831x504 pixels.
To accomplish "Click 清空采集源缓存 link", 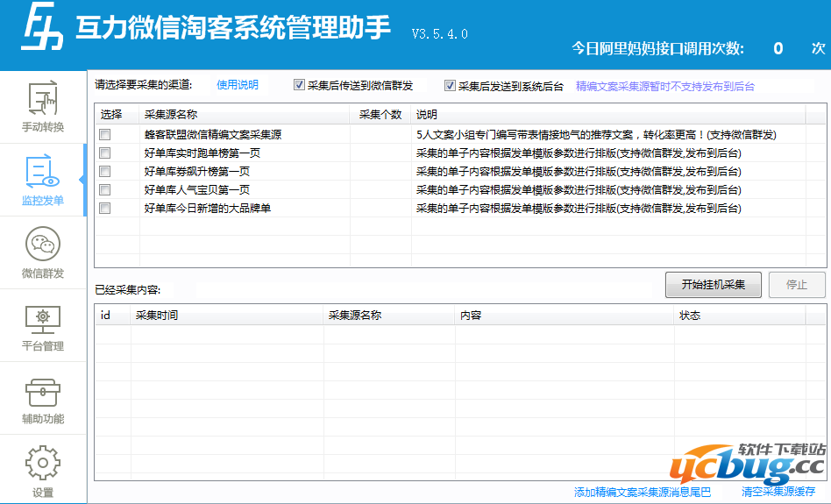I will pyautogui.click(x=778, y=492).
